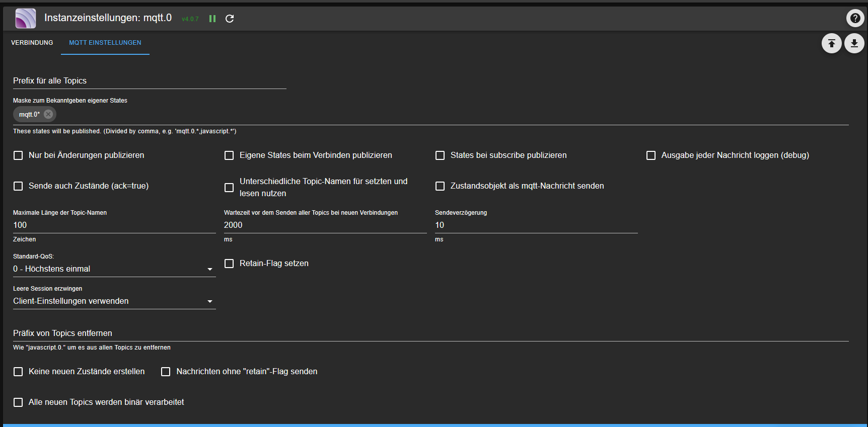Click the Wie "javascript.0." helper text

pyautogui.click(x=92, y=348)
